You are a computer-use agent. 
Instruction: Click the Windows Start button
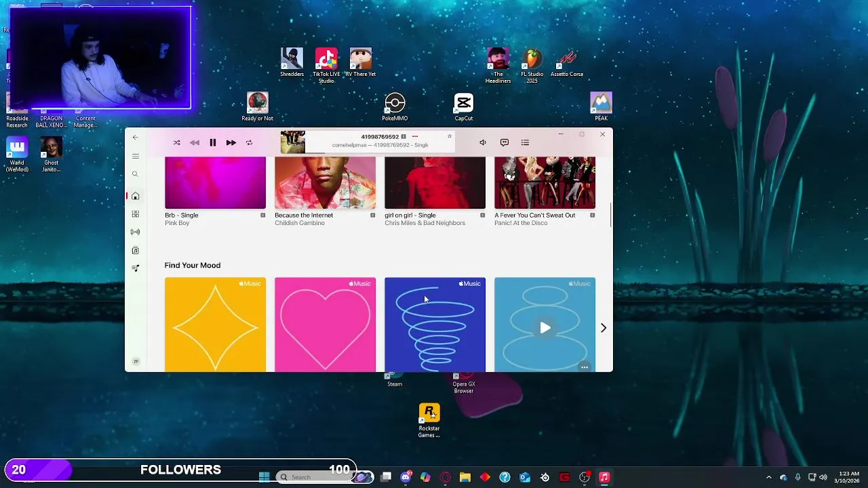[x=264, y=477]
